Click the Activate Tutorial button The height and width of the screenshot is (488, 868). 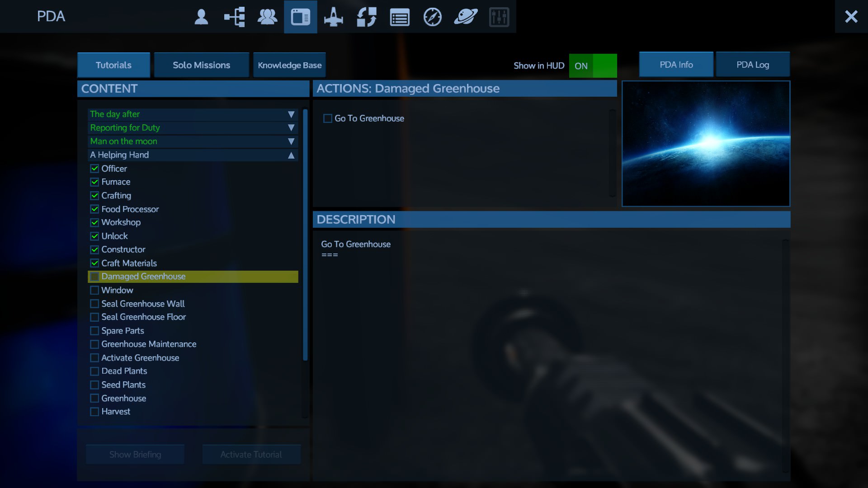point(251,455)
